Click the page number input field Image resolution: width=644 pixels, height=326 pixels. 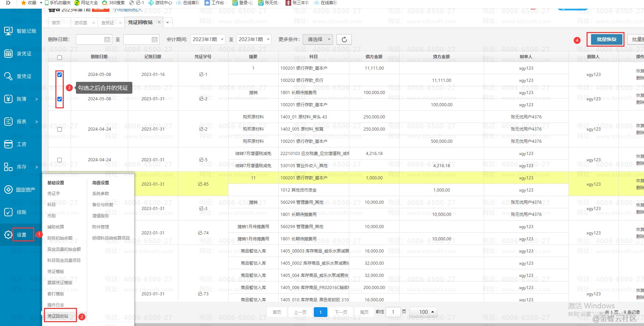click(393, 312)
